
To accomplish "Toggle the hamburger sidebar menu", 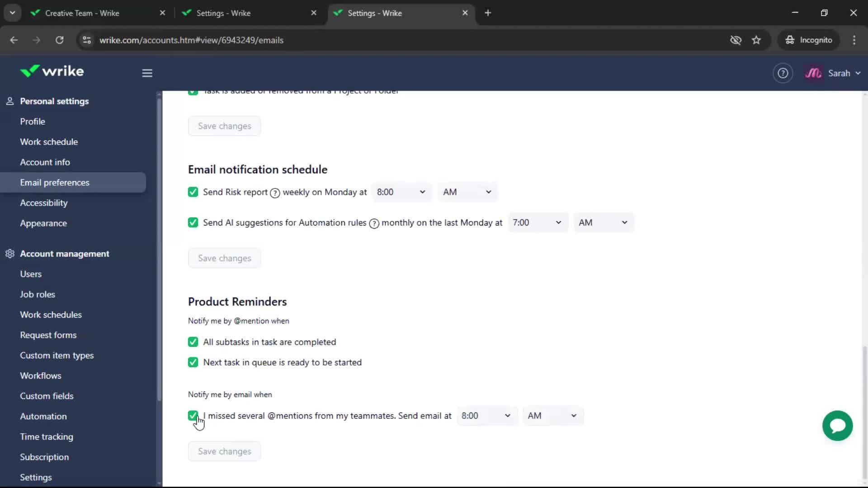I will click(147, 73).
